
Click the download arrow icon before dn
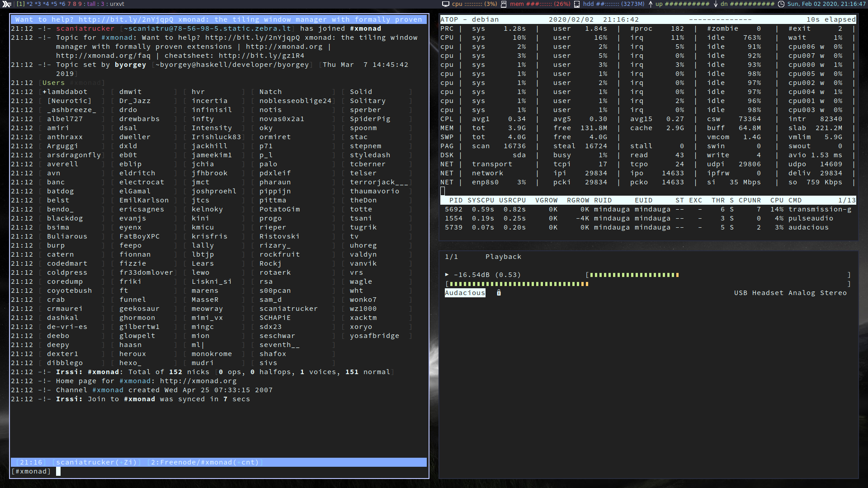tap(716, 4)
